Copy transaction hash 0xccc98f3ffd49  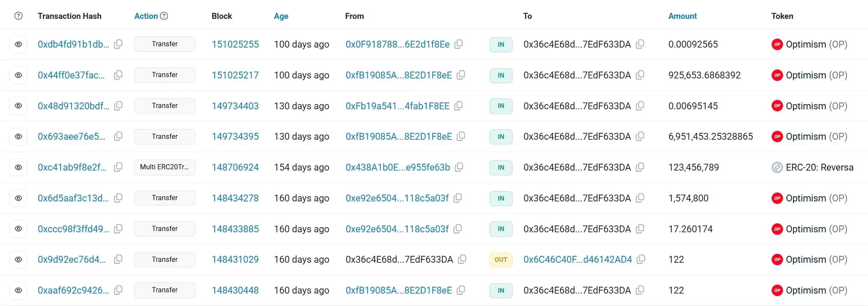click(118, 229)
